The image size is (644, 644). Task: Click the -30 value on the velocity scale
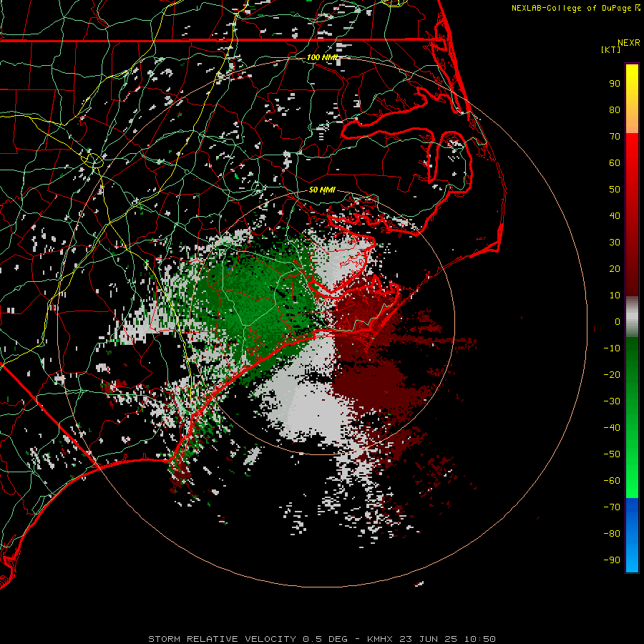pos(612,401)
